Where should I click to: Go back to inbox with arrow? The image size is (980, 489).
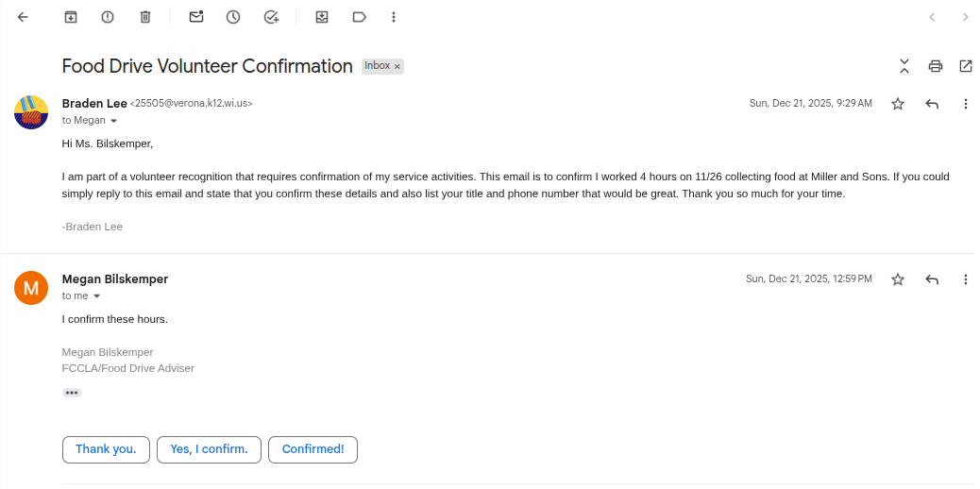24,17
